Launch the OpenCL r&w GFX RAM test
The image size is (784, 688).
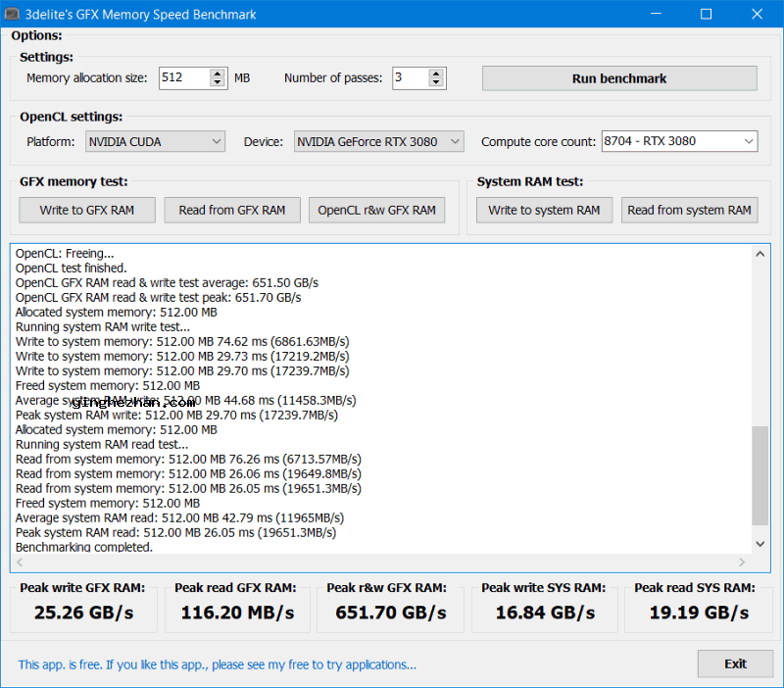(x=376, y=210)
